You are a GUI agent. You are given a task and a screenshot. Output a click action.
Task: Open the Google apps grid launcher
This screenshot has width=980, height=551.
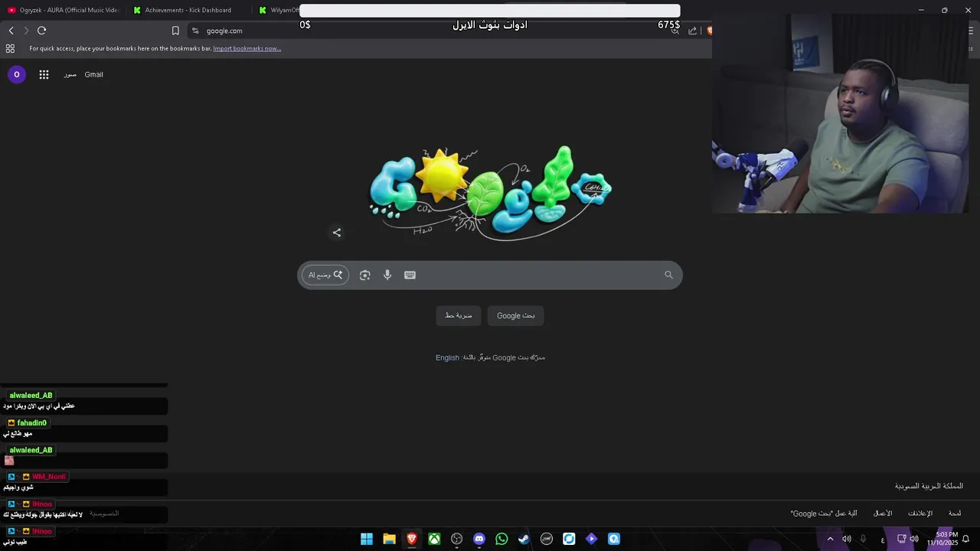pos(44,74)
